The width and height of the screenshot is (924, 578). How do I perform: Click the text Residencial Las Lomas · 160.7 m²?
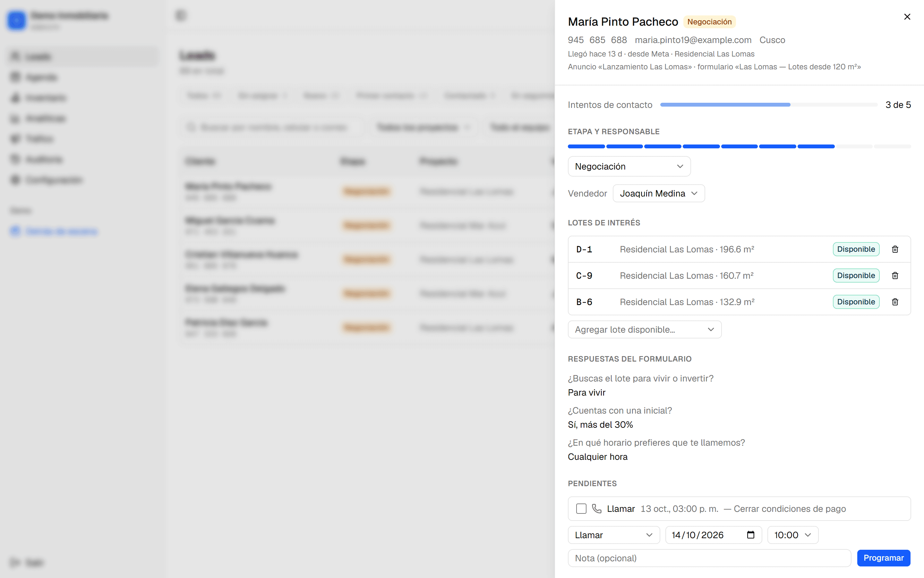(x=687, y=276)
